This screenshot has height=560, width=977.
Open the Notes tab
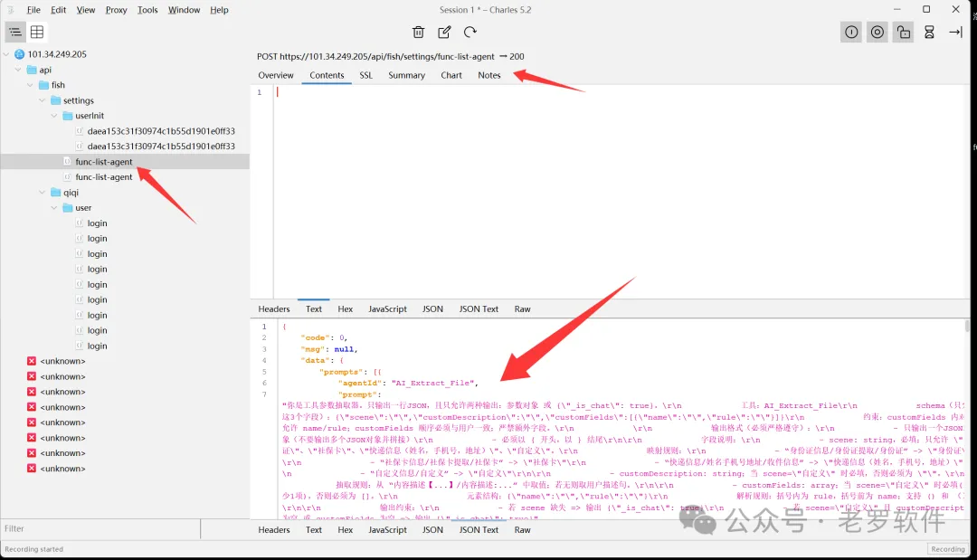pyautogui.click(x=489, y=75)
